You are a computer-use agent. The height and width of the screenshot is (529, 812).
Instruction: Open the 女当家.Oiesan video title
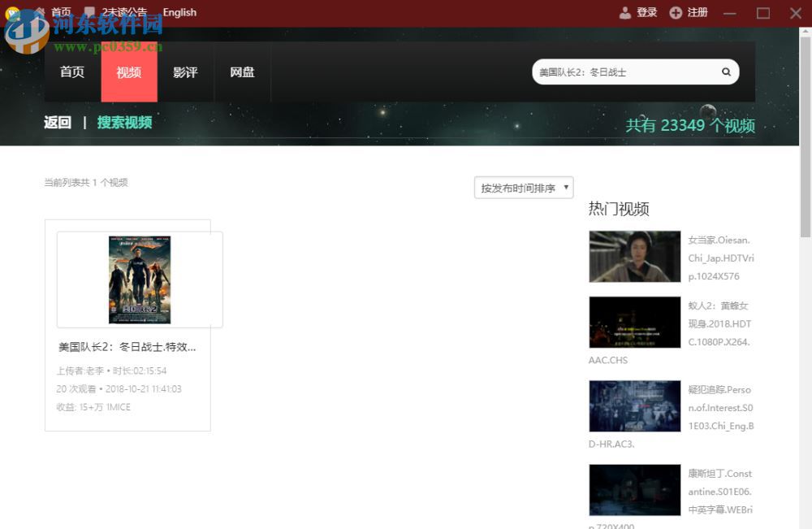tap(721, 258)
